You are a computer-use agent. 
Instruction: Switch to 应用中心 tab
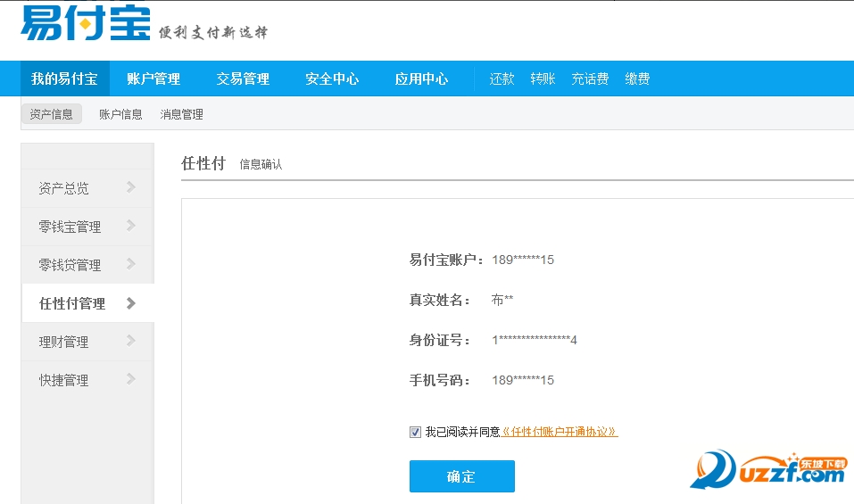tap(421, 78)
